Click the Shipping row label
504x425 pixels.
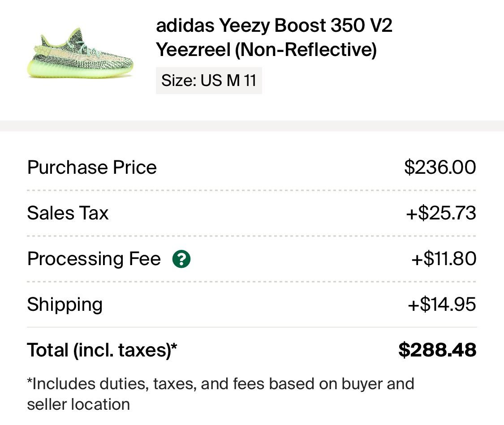coord(65,304)
